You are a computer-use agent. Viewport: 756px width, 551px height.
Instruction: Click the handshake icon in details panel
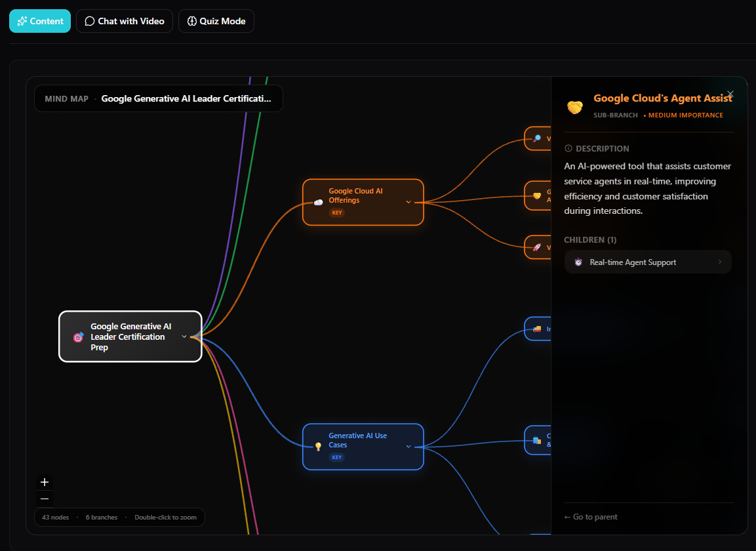point(575,107)
